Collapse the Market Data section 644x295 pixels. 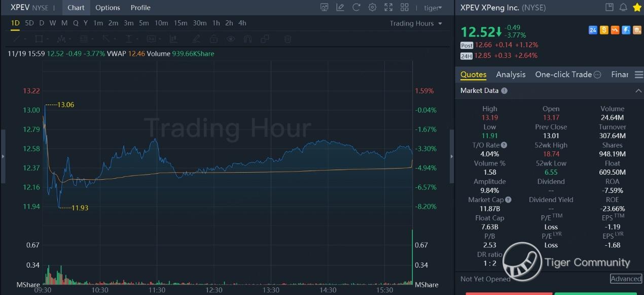[638, 90]
